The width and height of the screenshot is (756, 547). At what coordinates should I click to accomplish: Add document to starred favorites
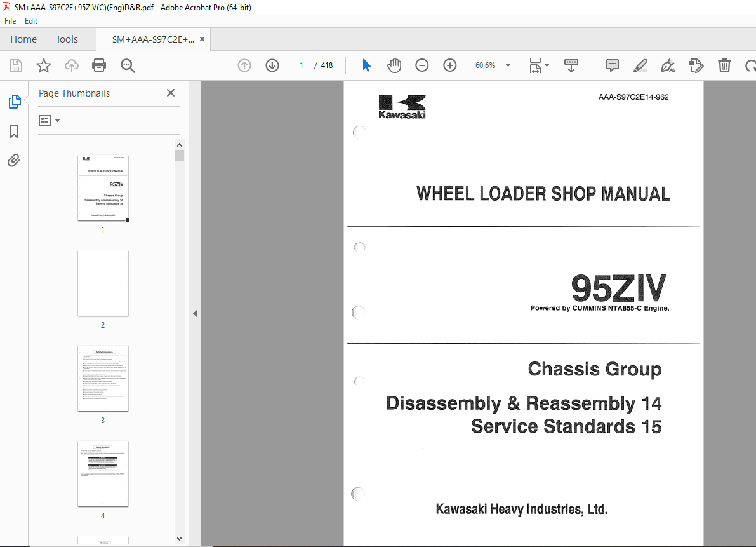[44, 65]
